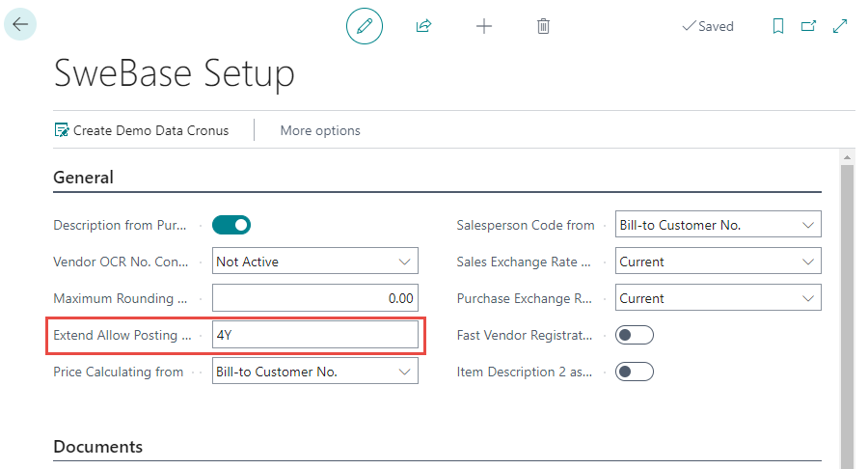Open page in new window icon
Screen dimensions: 868x469
809,26
